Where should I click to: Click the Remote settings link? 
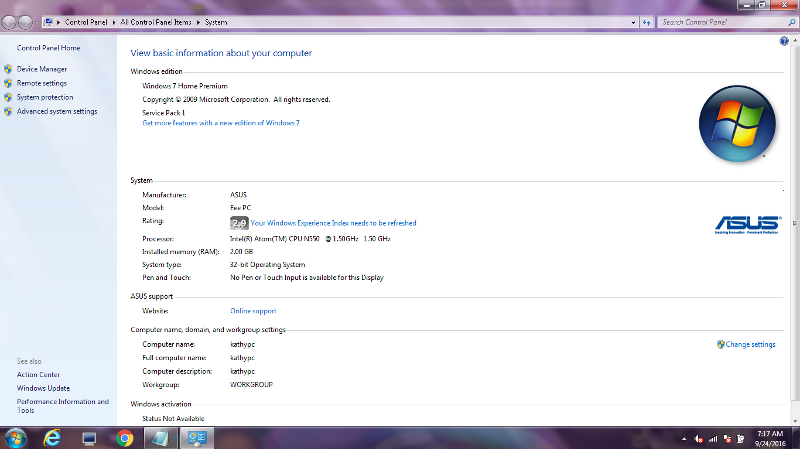[41, 83]
